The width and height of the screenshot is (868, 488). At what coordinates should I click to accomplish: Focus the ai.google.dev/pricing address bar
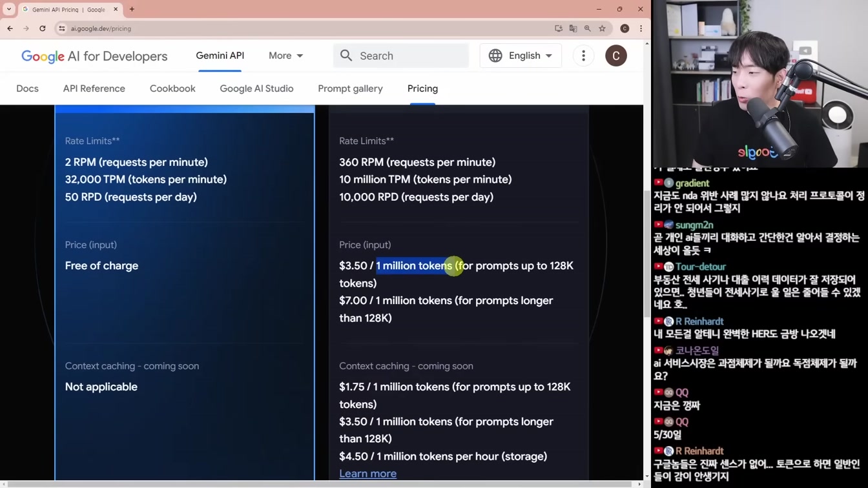(304, 28)
